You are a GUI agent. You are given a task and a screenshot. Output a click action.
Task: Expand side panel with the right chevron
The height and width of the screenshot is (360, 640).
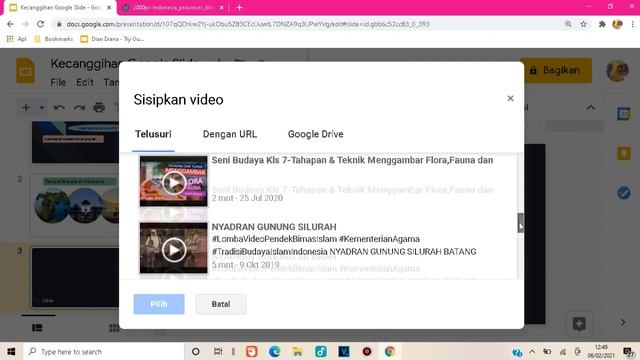tap(623, 322)
